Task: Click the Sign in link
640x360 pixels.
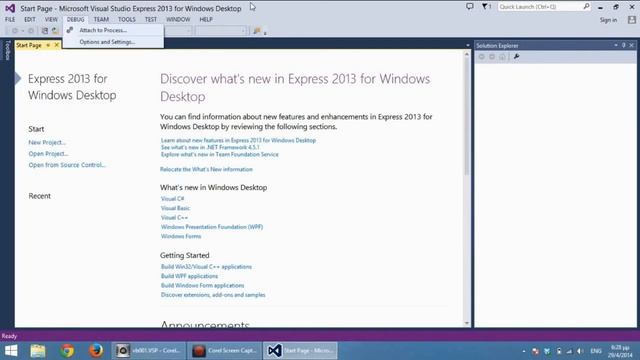Action: click(x=608, y=20)
